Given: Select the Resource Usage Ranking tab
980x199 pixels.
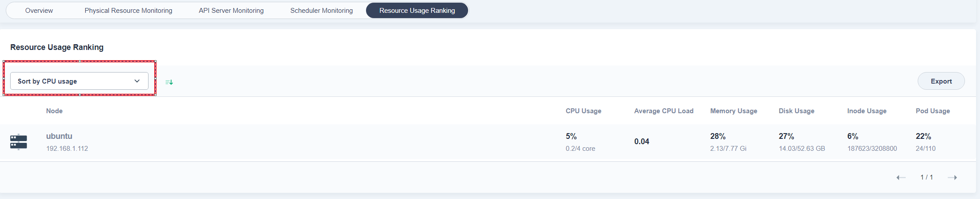Looking at the screenshot, I should point(417,11).
